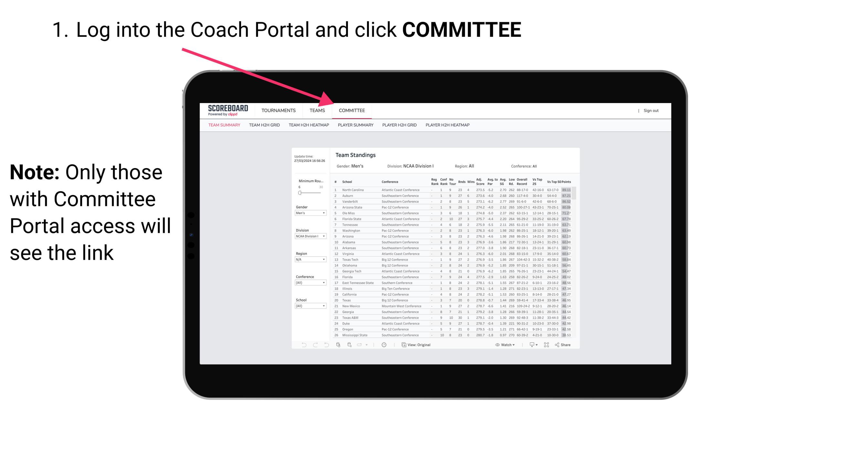
Task: Switch to TEAM H2H HEATMAP tab
Action: pos(309,125)
